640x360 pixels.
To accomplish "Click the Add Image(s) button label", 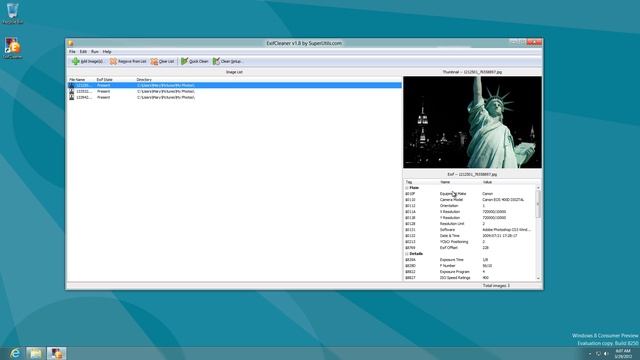I will tap(92, 62).
